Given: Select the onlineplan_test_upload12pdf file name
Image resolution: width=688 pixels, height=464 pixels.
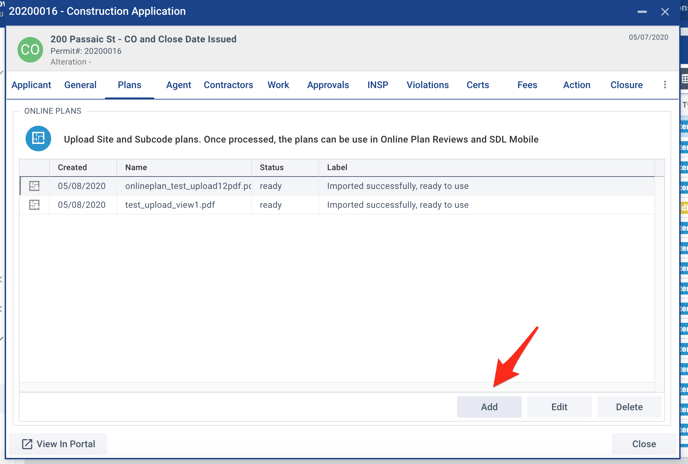Looking at the screenshot, I should coord(188,186).
